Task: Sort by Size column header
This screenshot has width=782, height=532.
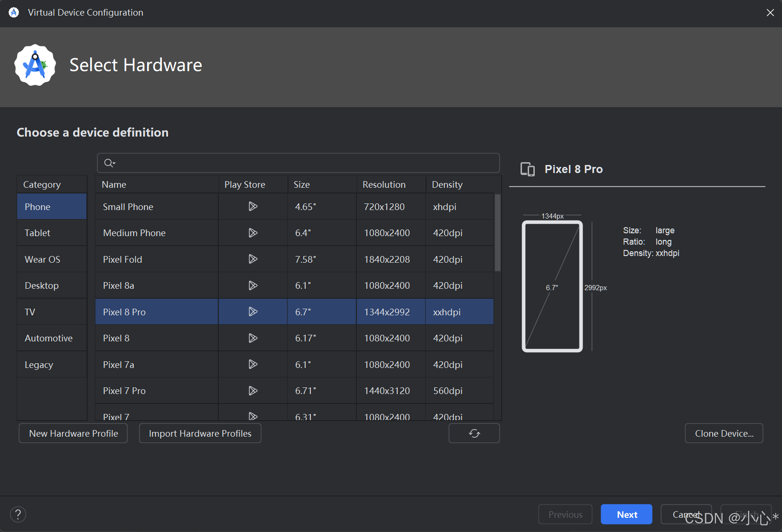Action: point(322,184)
